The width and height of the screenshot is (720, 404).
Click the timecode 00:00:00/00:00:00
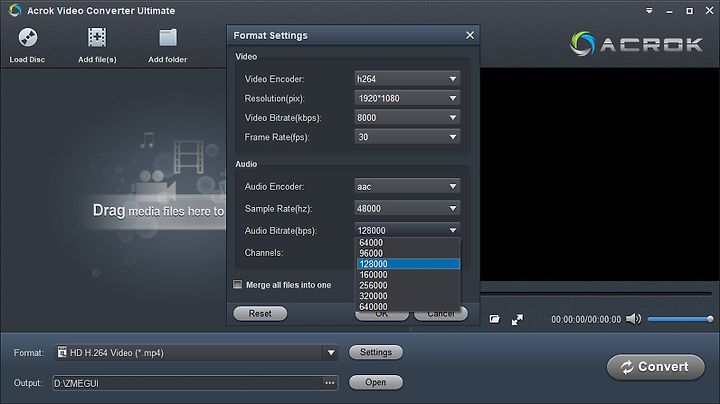(x=586, y=320)
